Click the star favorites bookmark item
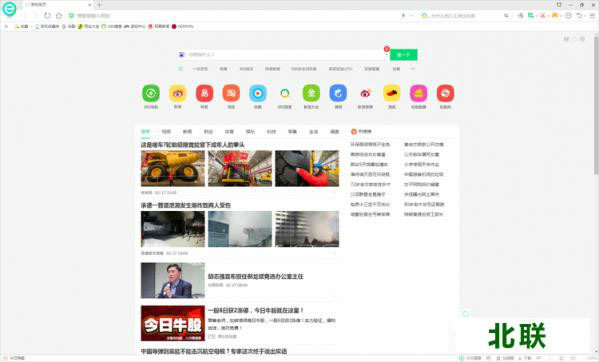This screenshot has width=599, height=362. point(21,26)
